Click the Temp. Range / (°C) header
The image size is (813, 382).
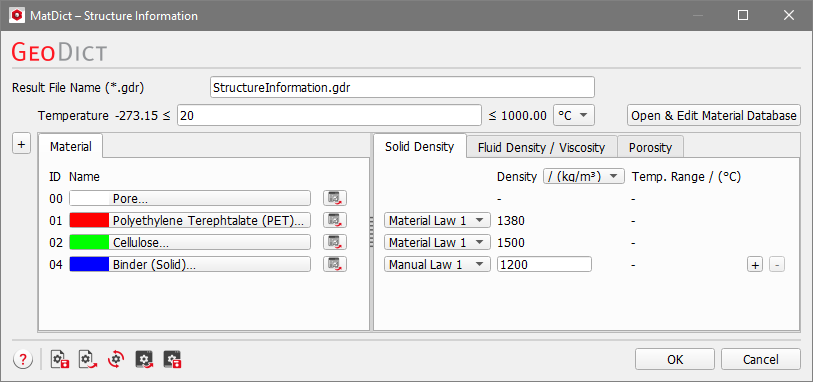(686, 177)
